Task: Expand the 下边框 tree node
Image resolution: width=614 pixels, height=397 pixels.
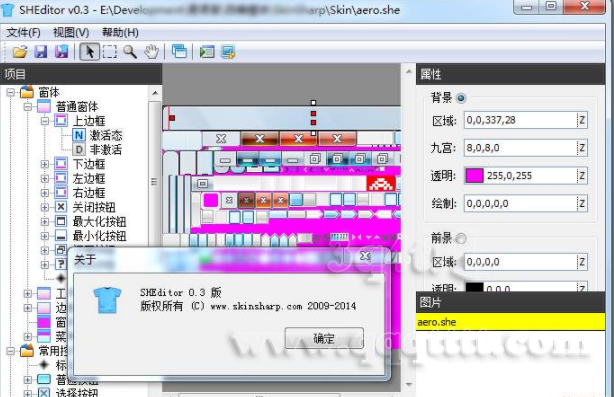Action: click(x=45, y=164)
